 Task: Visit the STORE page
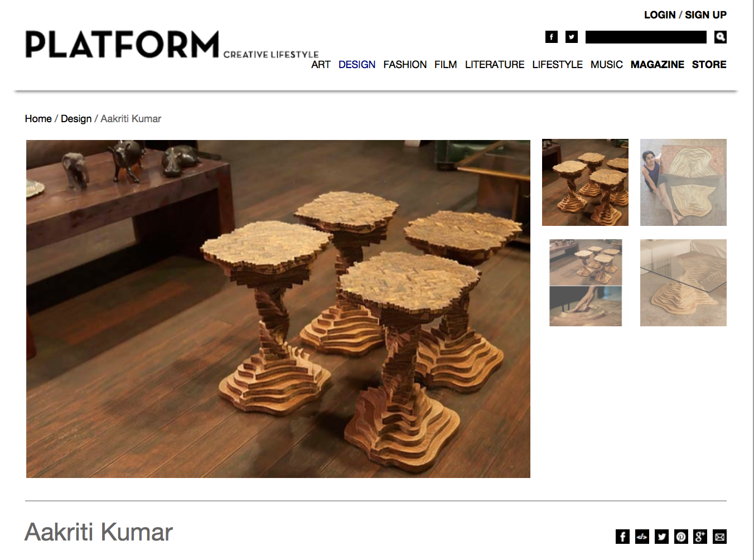709,65
